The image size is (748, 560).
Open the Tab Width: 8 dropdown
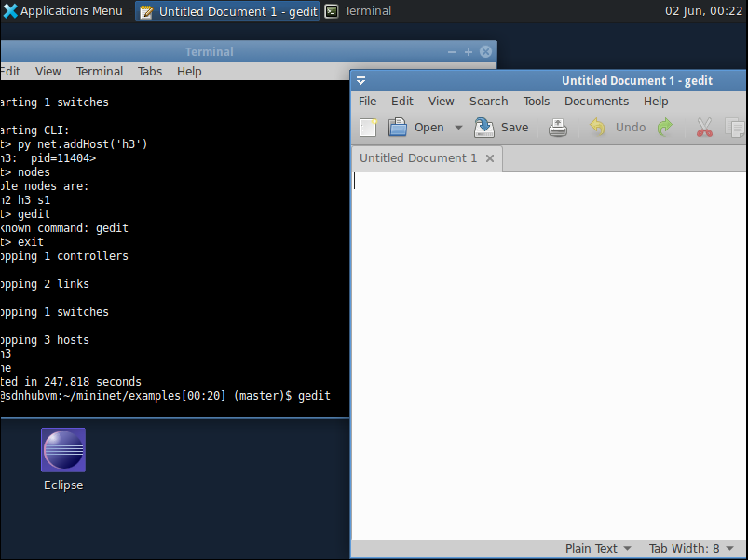(x=691, y=548)
